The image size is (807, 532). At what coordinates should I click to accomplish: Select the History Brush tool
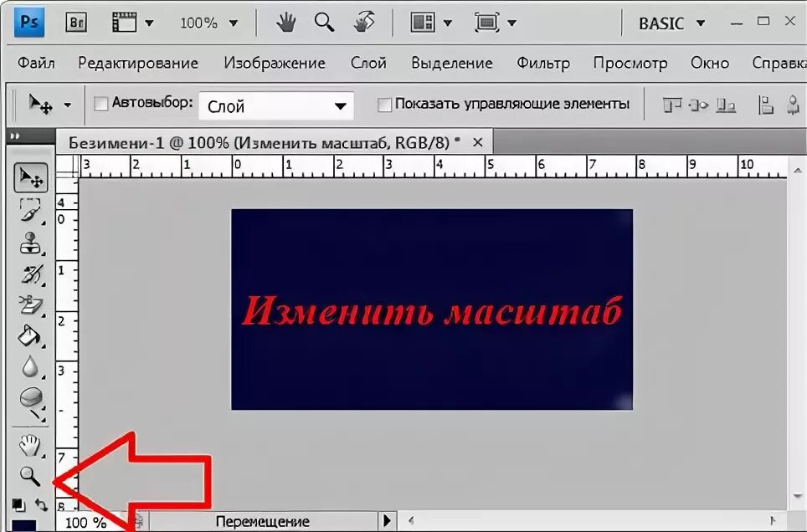32,274
